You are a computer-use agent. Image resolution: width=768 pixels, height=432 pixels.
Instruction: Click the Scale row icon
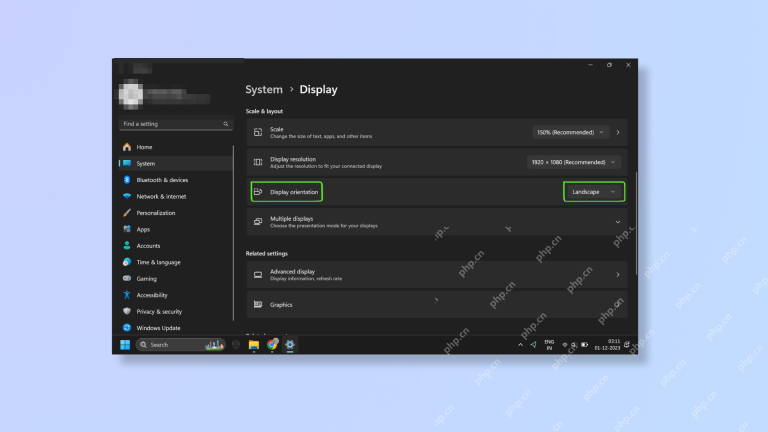pos(258,132)
